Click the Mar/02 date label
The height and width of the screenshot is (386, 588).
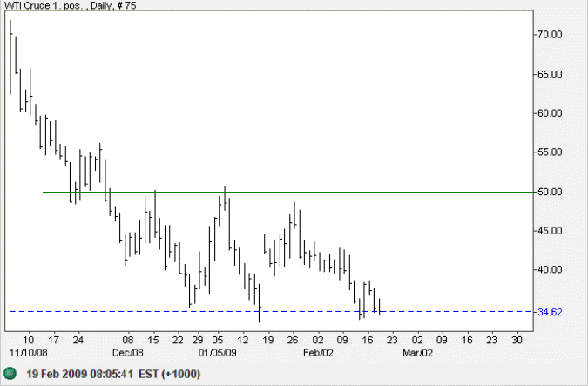[x=417, y=353]
